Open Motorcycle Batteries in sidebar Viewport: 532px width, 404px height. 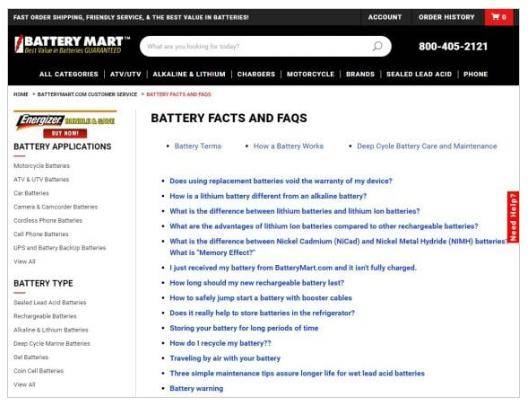point(41,166)
